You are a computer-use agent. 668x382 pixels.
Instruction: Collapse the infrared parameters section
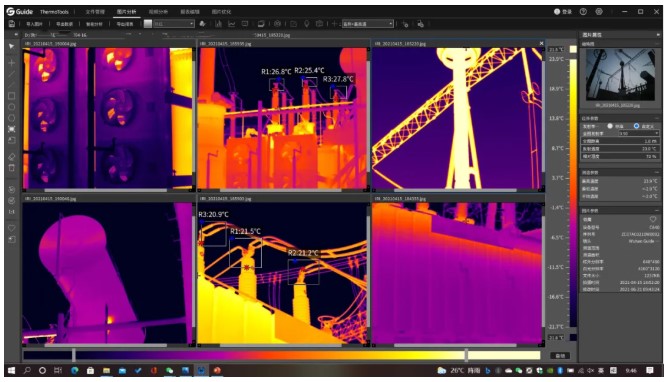click(656, 118)
